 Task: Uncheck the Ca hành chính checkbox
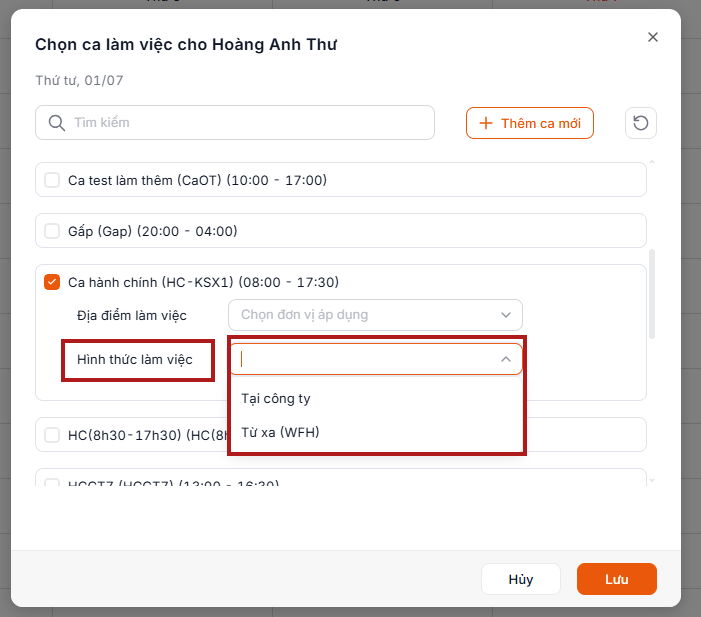tap(52, 282)
